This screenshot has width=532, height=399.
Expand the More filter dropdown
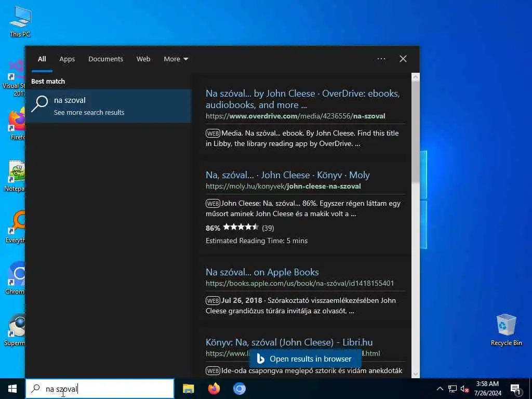pos(176,59)
